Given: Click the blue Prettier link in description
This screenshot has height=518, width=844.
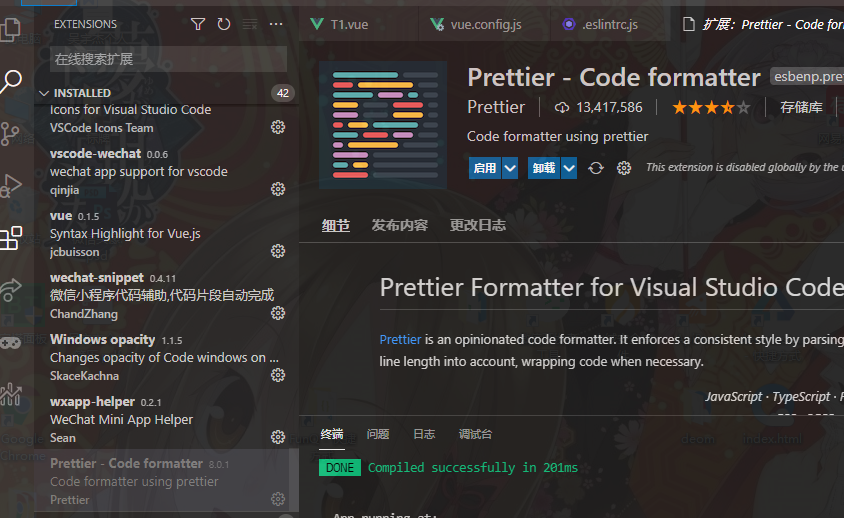Looking at the screenshot, I should click(400, 339).
